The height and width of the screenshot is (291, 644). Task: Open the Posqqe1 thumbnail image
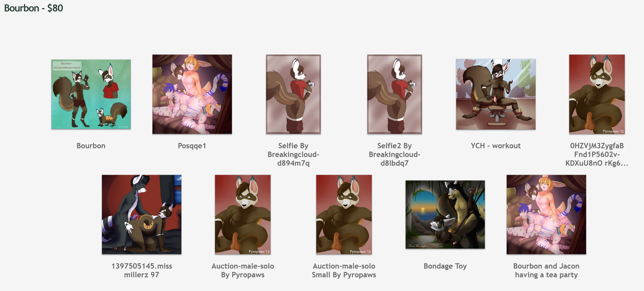192,94
